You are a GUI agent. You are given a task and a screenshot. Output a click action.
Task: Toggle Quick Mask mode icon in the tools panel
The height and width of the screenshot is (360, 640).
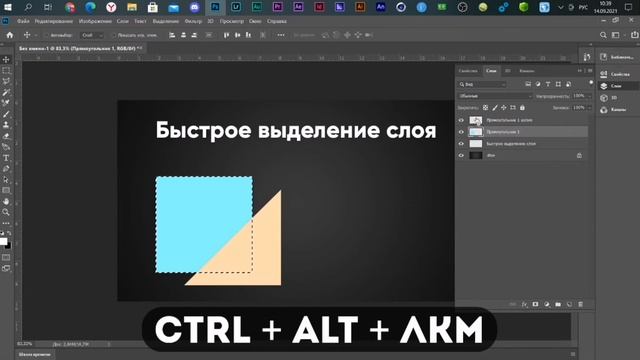coord(6,258)
